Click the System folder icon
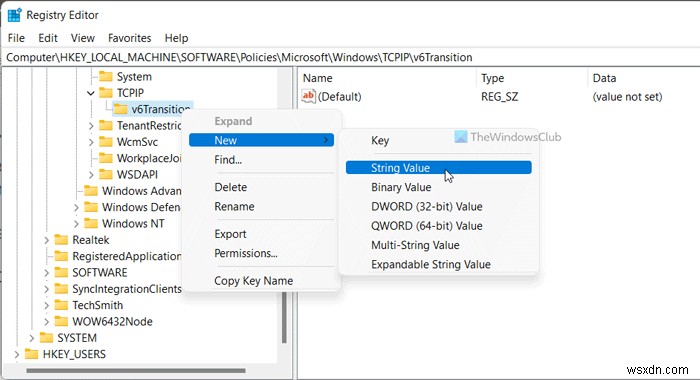 pyautogui.click(x=106, y=76)
